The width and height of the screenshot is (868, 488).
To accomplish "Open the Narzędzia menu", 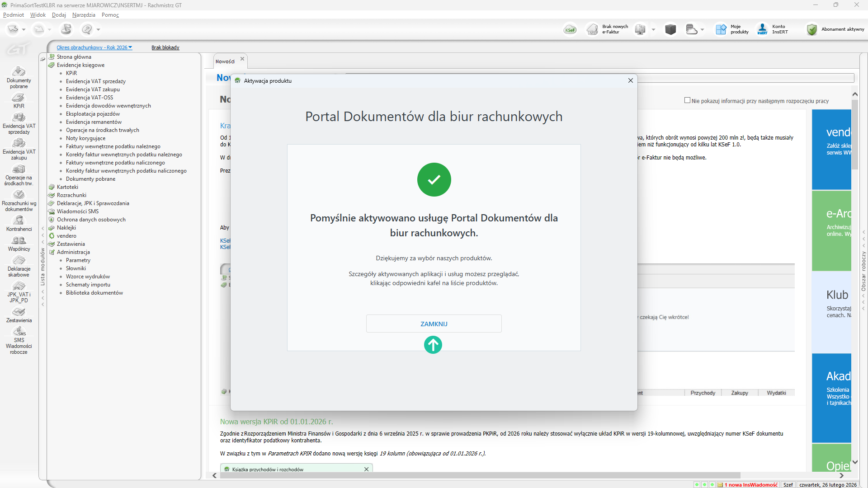I will [x=84, y=15].
